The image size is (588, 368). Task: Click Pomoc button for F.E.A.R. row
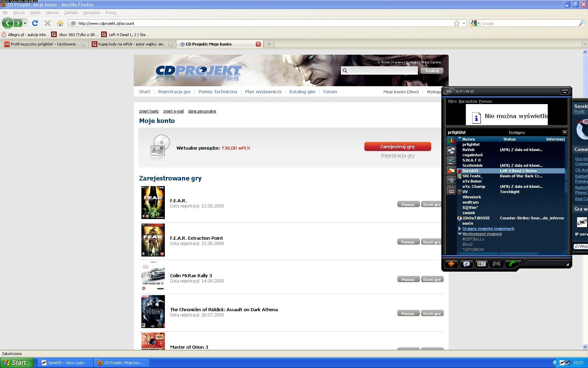408,204
